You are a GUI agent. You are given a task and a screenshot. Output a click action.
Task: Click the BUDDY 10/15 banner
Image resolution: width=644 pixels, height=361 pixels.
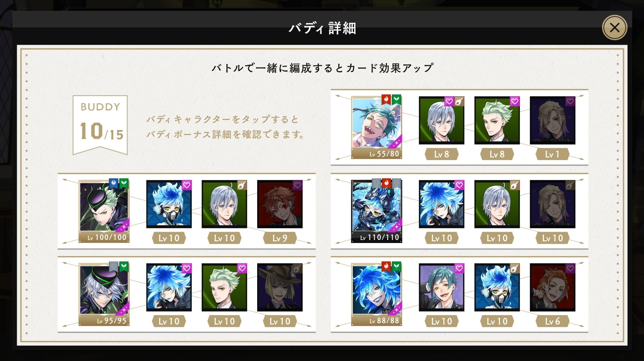[100, 125]
